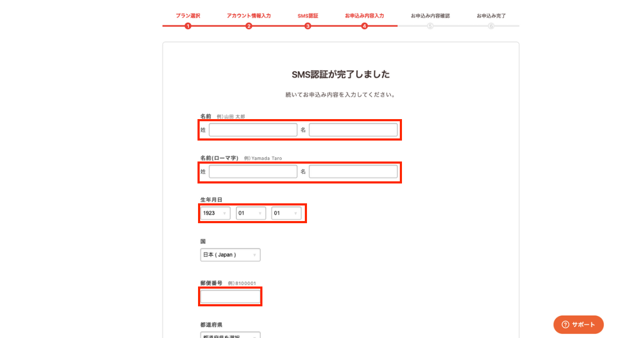Select the プラン選択 step label
This screenshot has width=644, height=338.
pos(188,16)
